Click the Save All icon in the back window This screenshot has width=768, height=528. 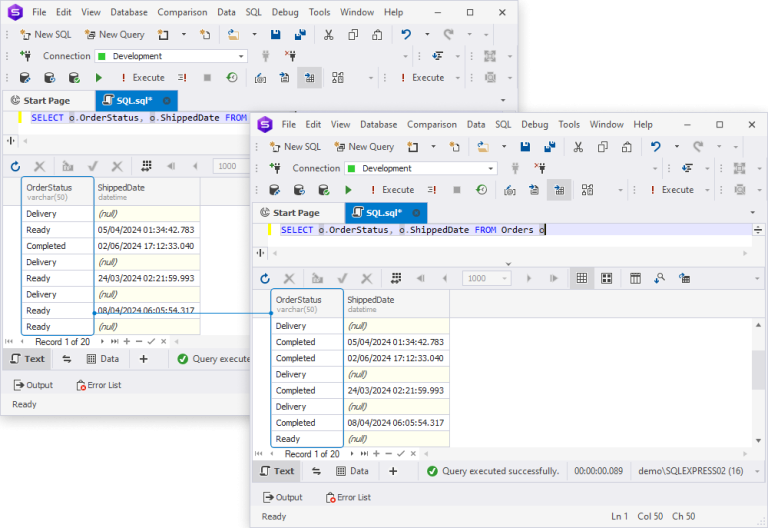(x=301, y=35)
